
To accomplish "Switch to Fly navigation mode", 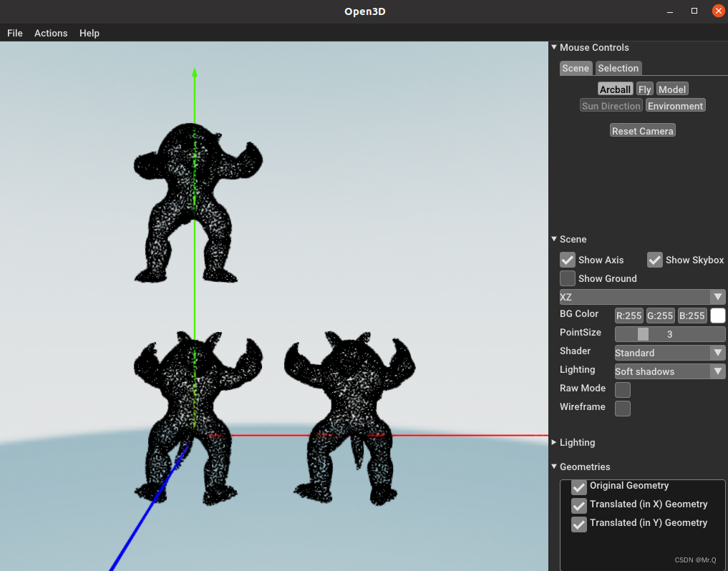I will pos(644,89).
